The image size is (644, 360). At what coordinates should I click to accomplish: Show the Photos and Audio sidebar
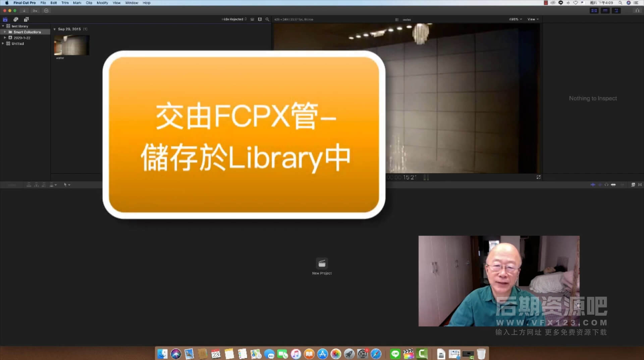pyautogui.click(x=16, y=19)
